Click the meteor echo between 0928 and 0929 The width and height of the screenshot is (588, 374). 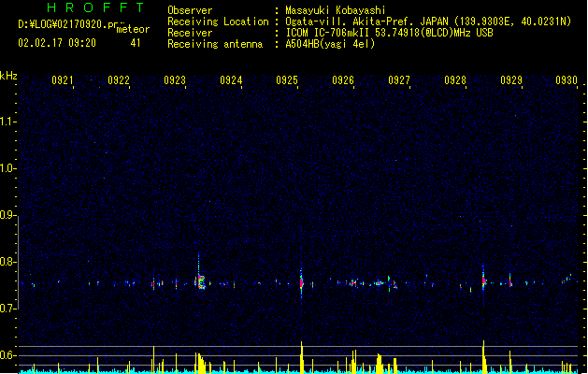[483, 280]
